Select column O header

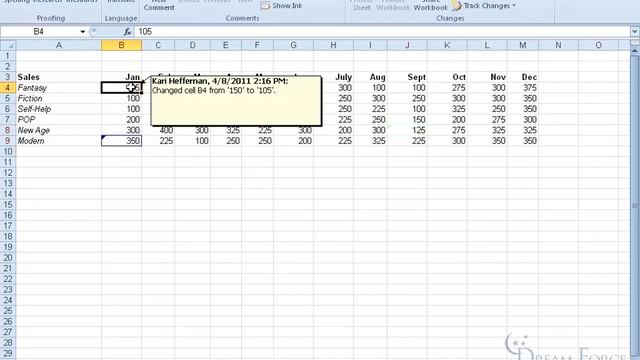tap(598, 45)
